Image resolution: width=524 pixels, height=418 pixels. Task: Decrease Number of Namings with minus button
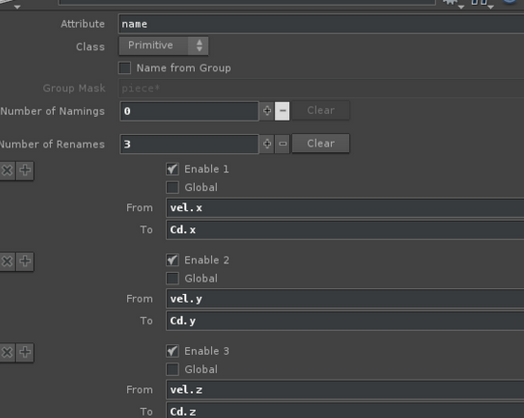tap(282, 111)
